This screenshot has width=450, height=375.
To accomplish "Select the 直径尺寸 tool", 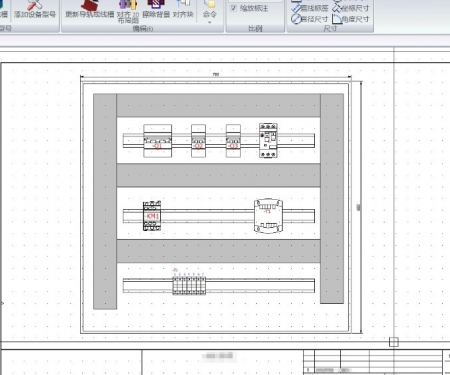I will coord(310,19).
